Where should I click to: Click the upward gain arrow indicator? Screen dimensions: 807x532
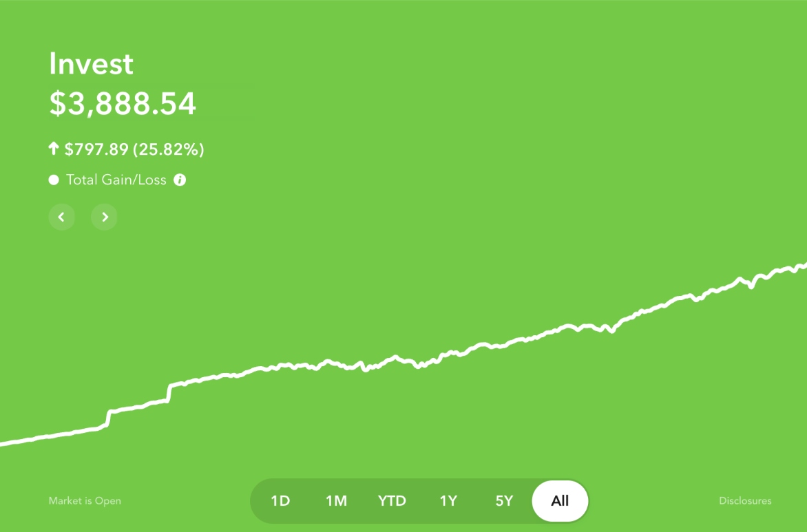(54, 148)
